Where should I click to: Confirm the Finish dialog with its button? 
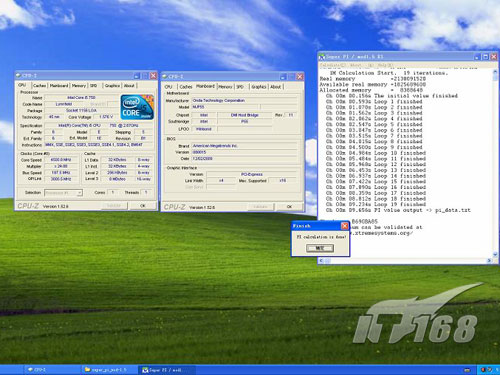[x=320, y=248]
